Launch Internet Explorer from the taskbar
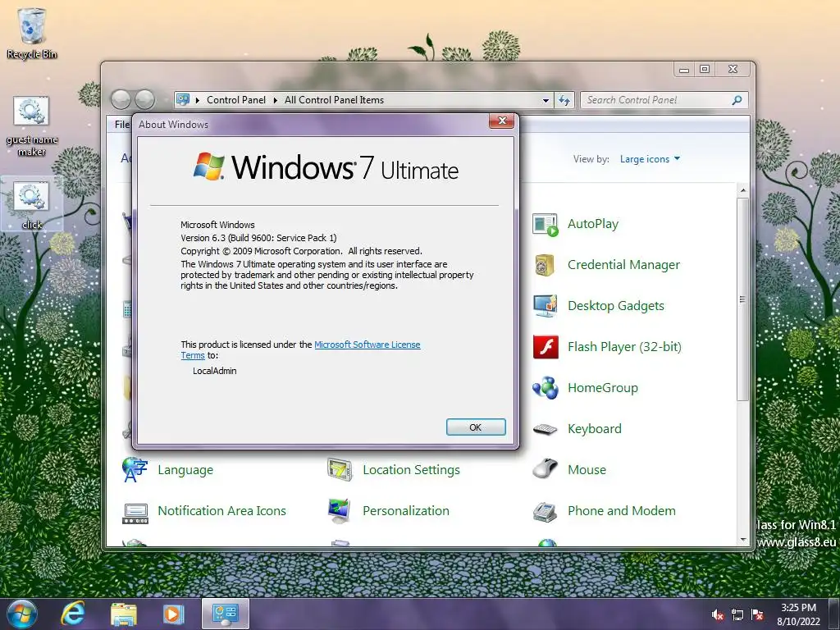Screen dimensions: 840x630 pyautogui.click(x=72, y=614)
